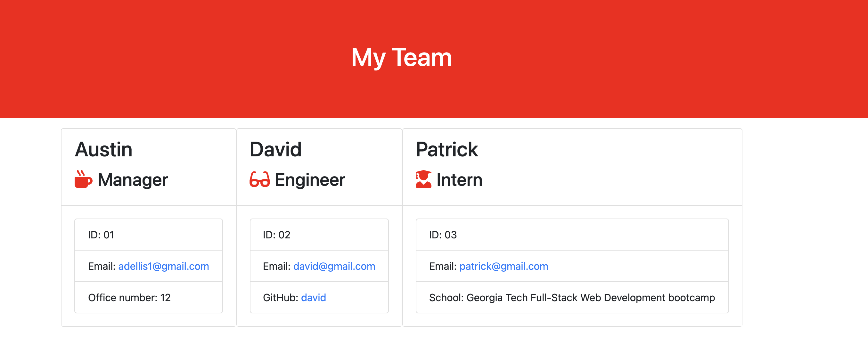This screenshot has height=364, width=868.
Task: Click the My Team page heading
Action: 401,58
